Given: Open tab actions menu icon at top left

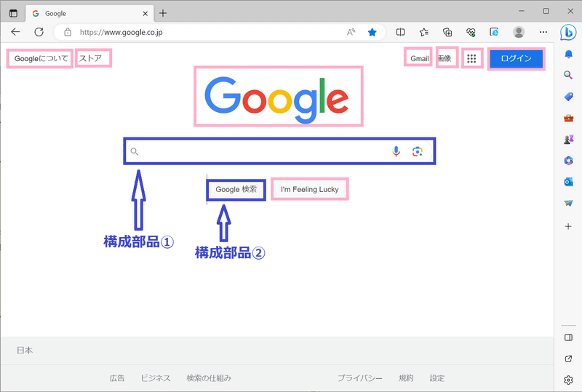Looking at the screenshot, I should click(13, 13).
